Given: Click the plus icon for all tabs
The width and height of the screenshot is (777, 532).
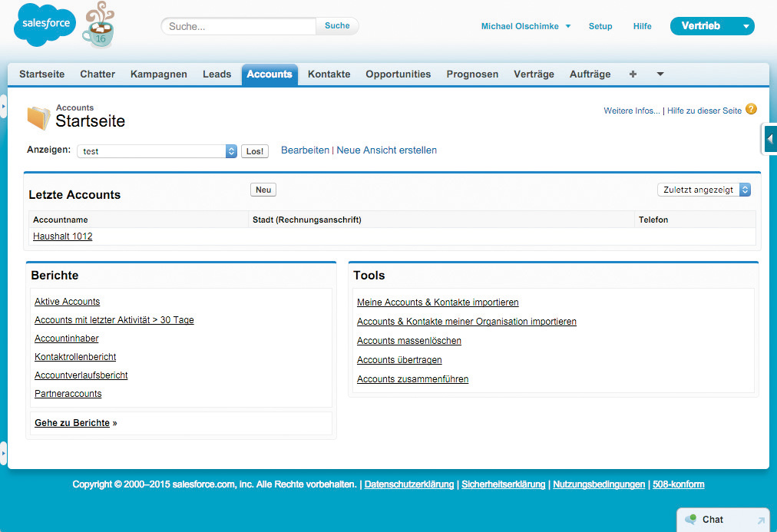Looking at the screenshot, I should (633, 74).
